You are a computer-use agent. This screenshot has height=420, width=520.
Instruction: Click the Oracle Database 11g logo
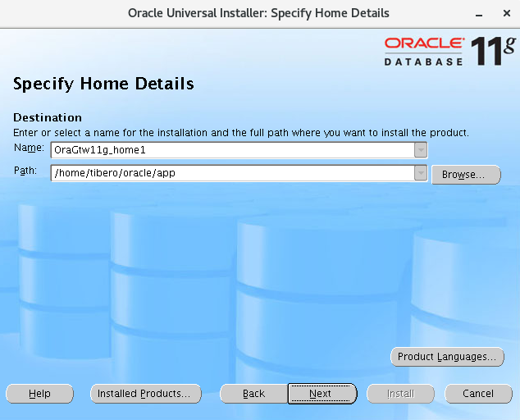click(x=450, y=51)
